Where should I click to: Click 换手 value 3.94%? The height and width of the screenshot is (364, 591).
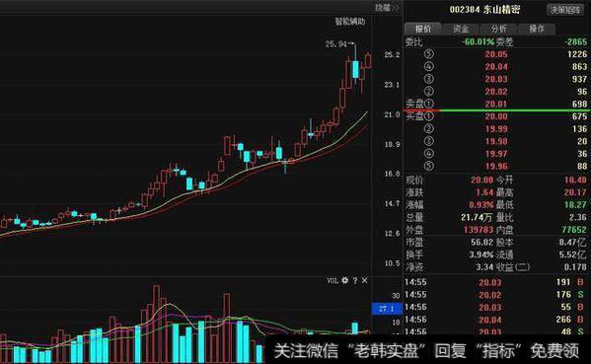click(x=481, y=255)
